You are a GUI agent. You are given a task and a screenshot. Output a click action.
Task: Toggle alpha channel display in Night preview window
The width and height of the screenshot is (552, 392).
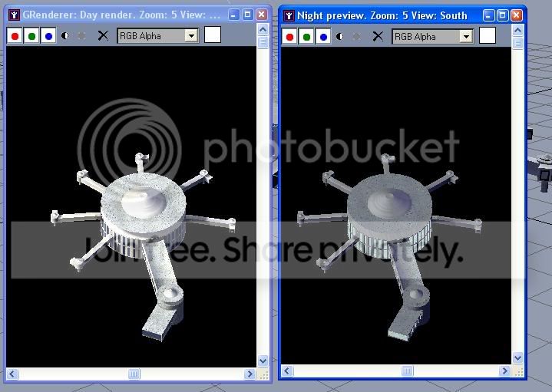coord(339,37)
